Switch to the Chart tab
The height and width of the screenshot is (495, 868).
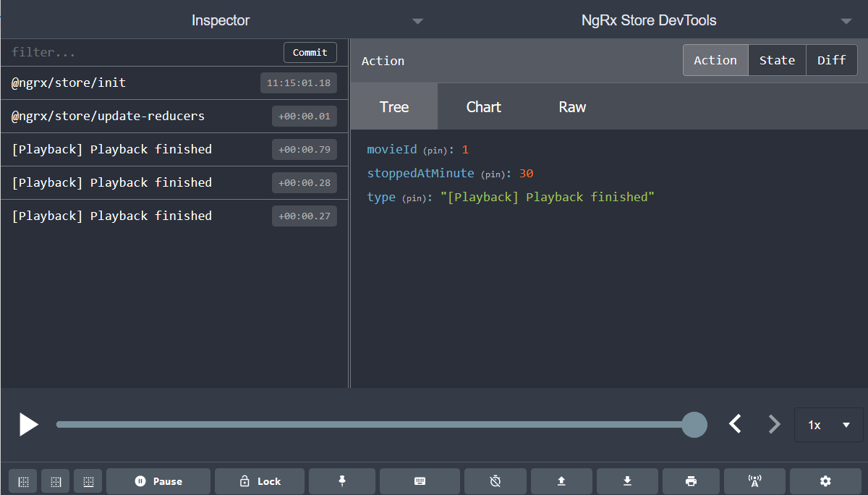(x=483, y=107)
